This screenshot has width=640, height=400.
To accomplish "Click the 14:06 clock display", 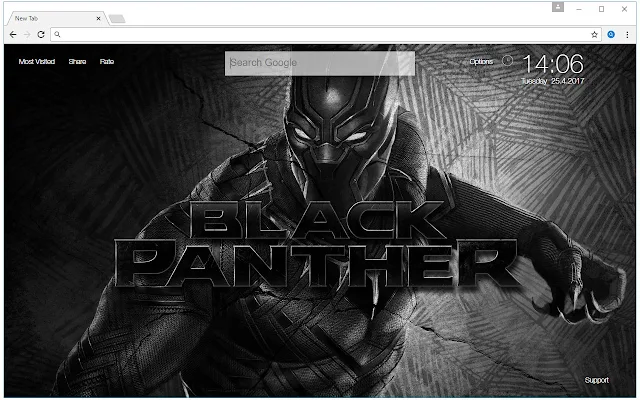I will [x=553, y=64].
